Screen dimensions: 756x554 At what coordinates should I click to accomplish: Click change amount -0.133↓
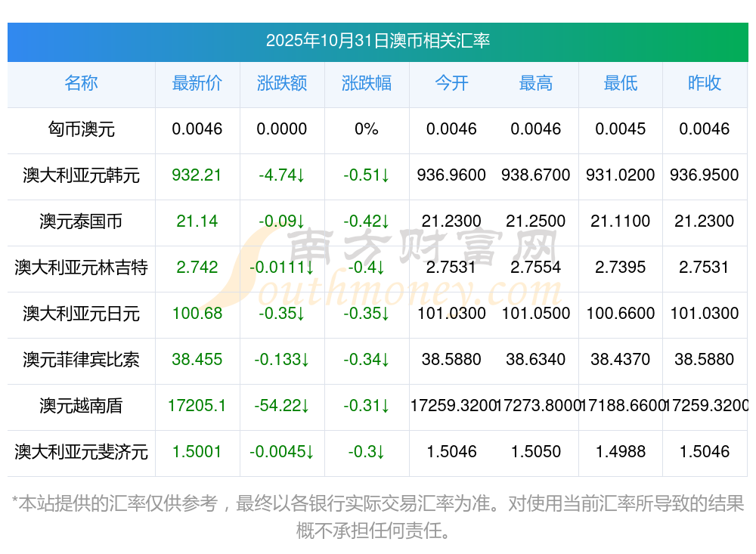[281, 360]
